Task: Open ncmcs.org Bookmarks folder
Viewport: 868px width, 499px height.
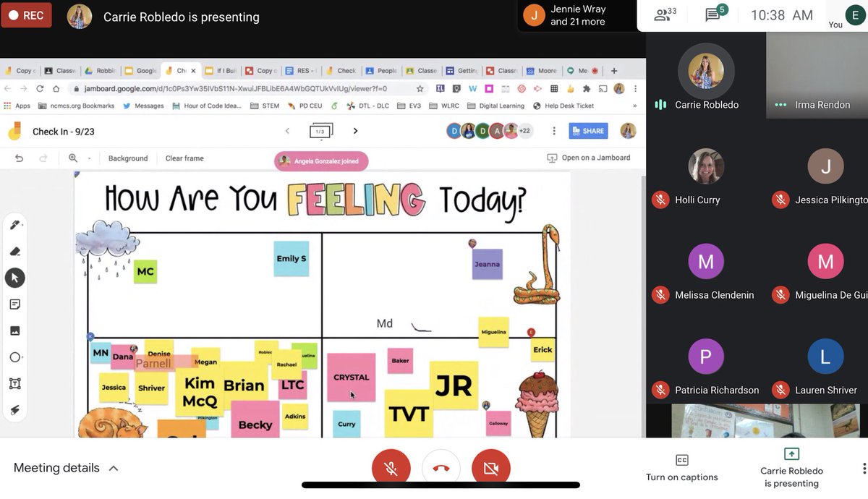Action: tap(77, 106)
